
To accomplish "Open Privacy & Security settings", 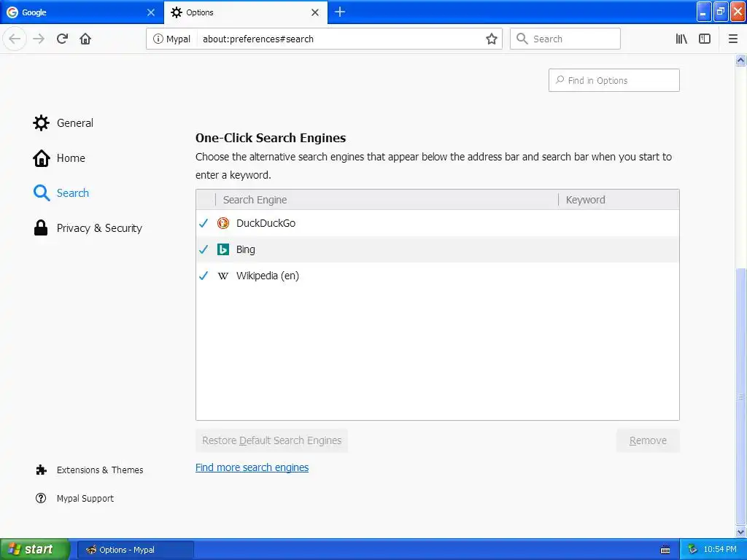I will pos(88,228).
